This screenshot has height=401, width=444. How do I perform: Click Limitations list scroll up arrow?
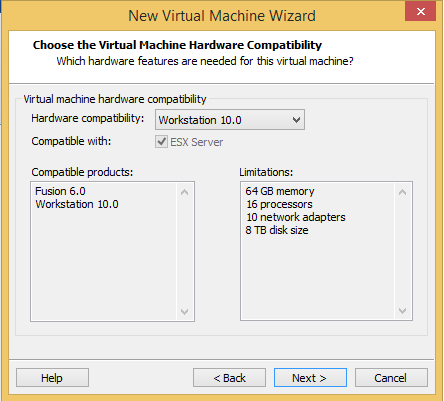coord(402,192)
